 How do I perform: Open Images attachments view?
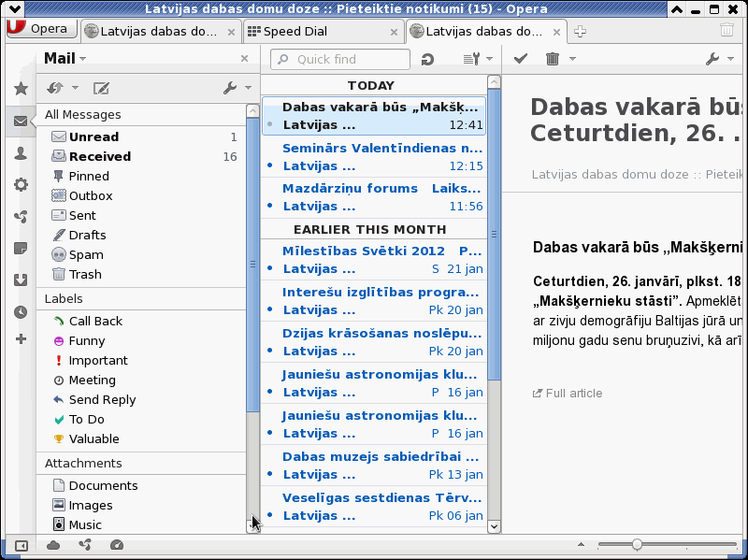tap(141, 505)
